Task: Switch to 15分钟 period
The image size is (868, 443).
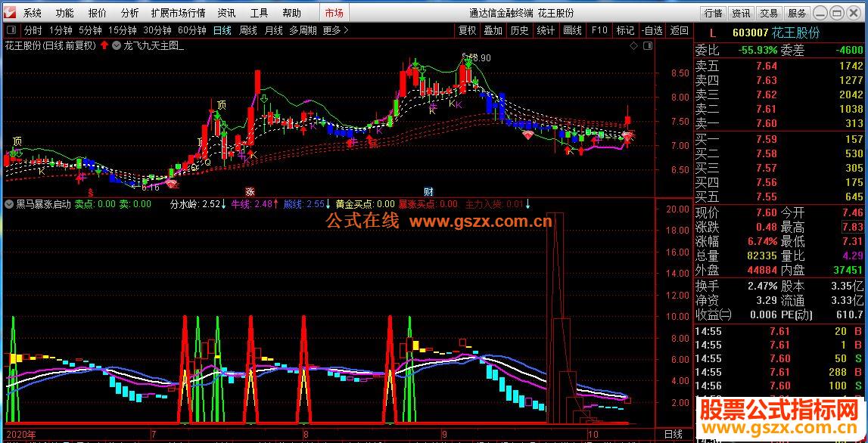Action: pyautogui.click(x=123, y=30)
